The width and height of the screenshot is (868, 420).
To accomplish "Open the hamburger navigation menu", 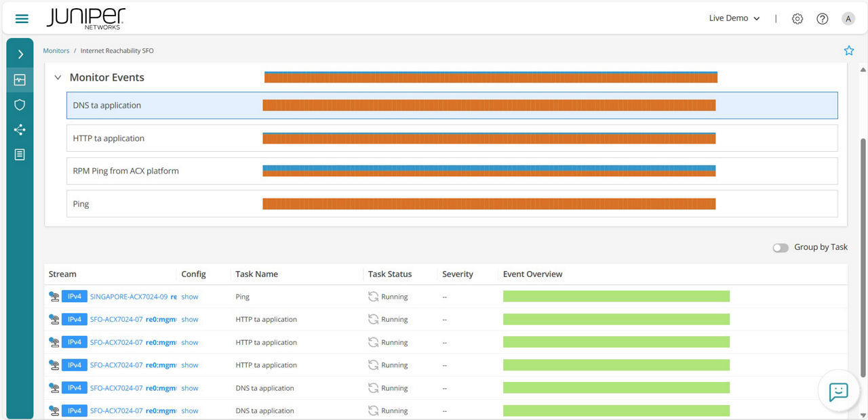I will [x=21, y=18].
